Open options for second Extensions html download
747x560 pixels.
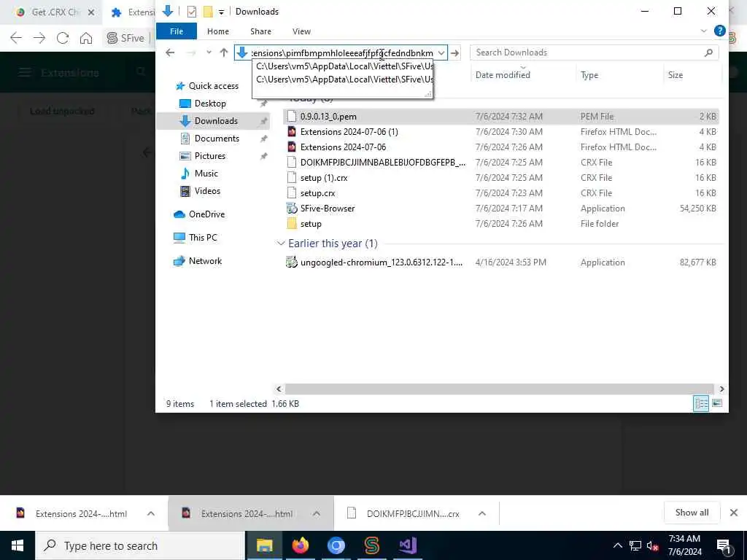click(x=317, y=513)
